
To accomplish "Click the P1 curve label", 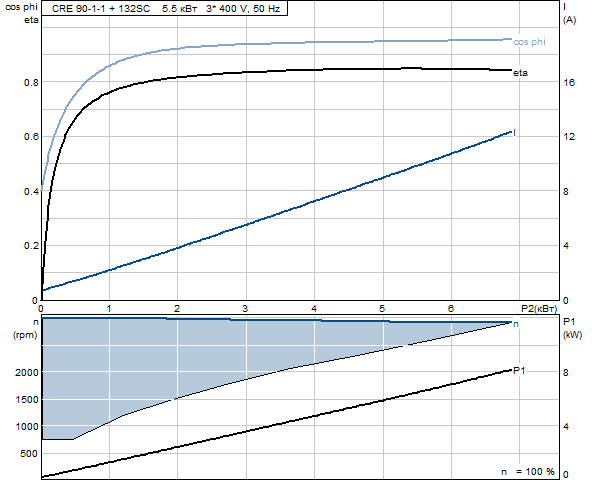I will click(x=519, y=371).
